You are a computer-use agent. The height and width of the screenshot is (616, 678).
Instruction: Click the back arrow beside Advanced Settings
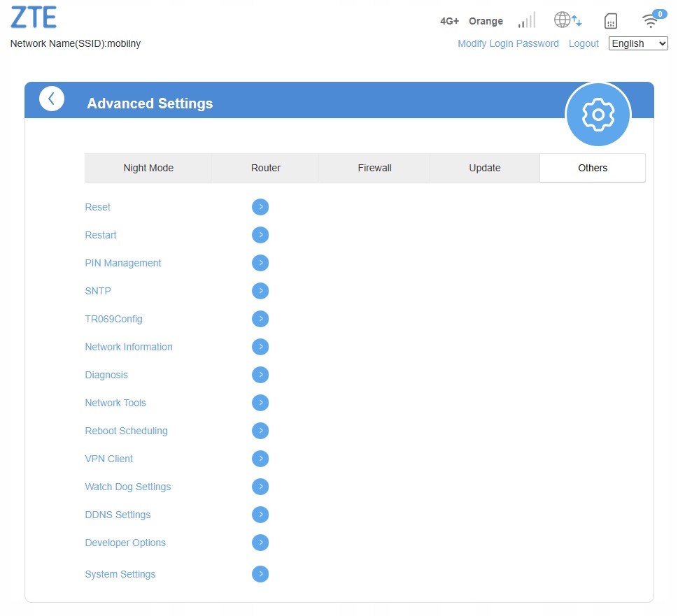point(52,99)
